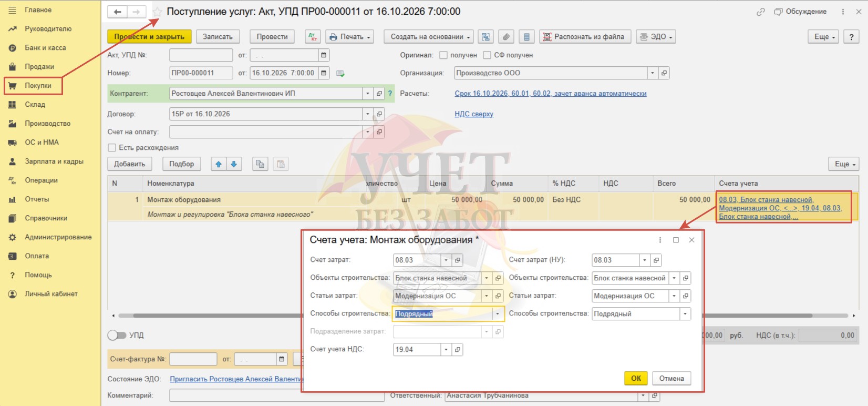Image resolution: width=868 pixels, height=406 pixels.
Task: Click the back navigation arrow
Action: pos(117,12)
